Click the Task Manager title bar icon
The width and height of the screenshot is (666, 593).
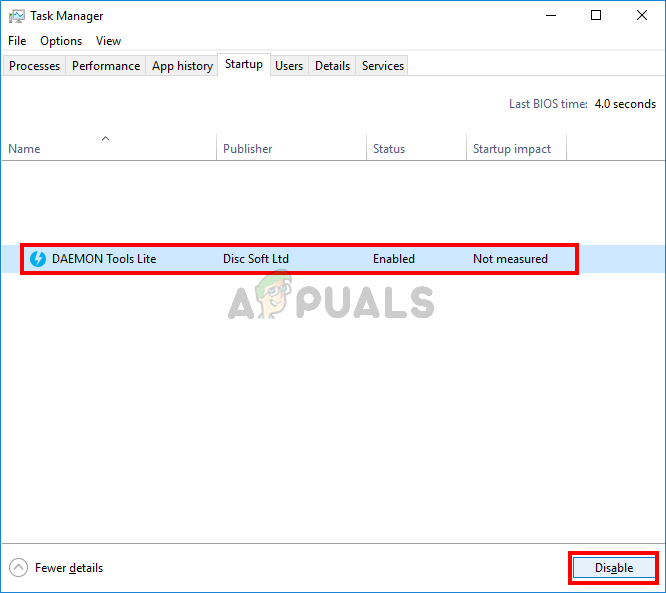pyautogui.click(x=17, y=16)
